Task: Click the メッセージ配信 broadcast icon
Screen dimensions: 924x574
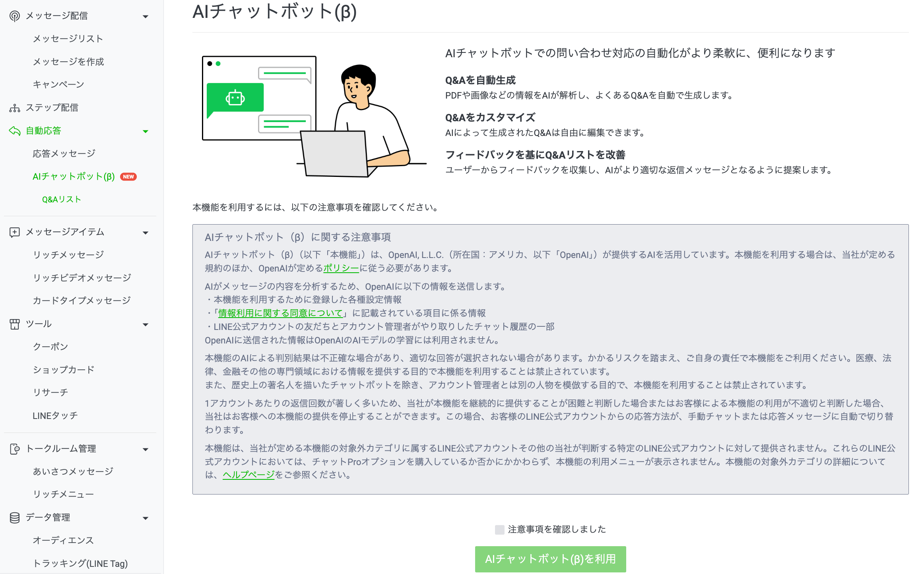Action: click(15, 16)
